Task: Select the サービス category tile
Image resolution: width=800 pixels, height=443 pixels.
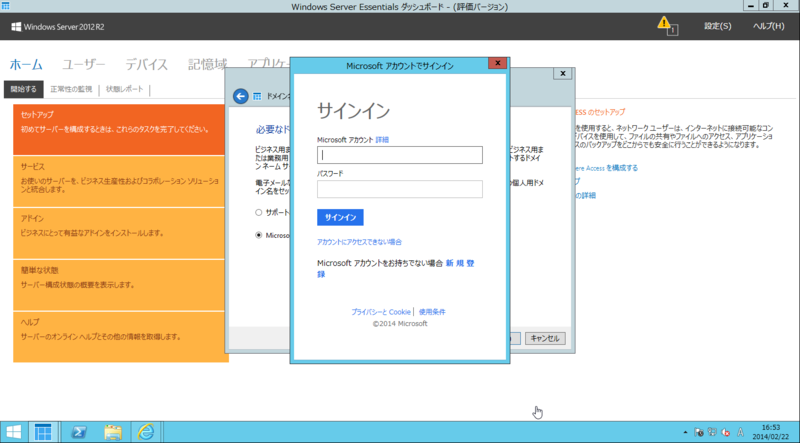Action: pyautogui.click(x=119, y=182)
